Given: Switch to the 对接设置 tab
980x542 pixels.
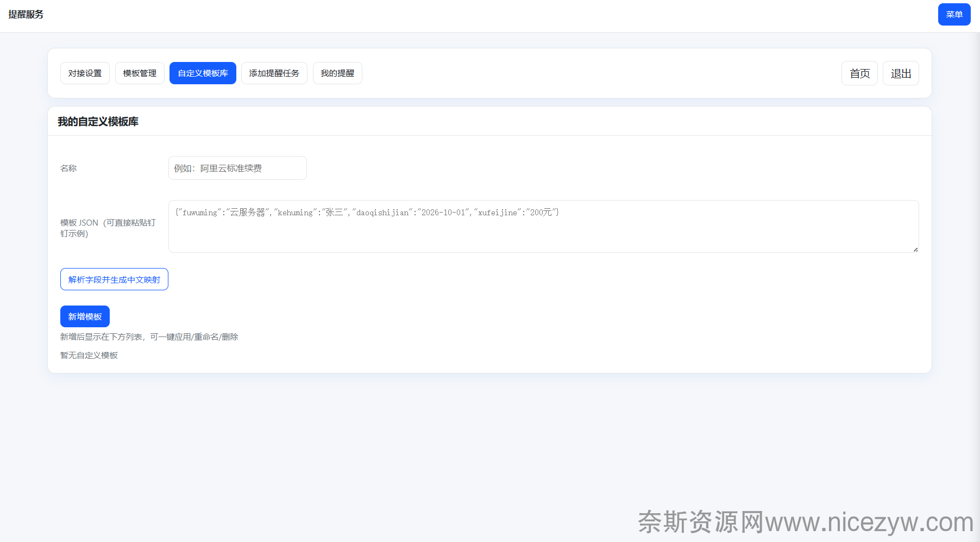Looking at the screenshot, I should click(x=85, y=73).
